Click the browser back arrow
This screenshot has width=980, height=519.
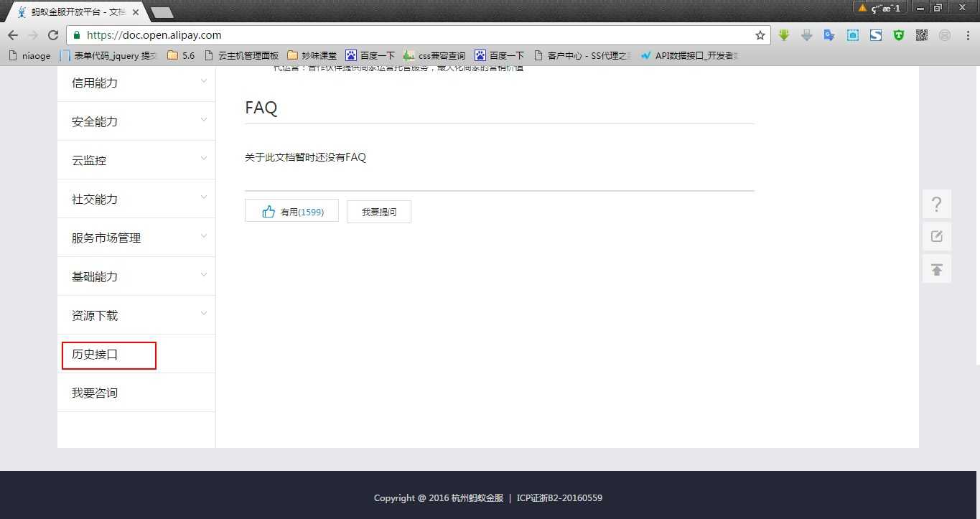[12, 35]
